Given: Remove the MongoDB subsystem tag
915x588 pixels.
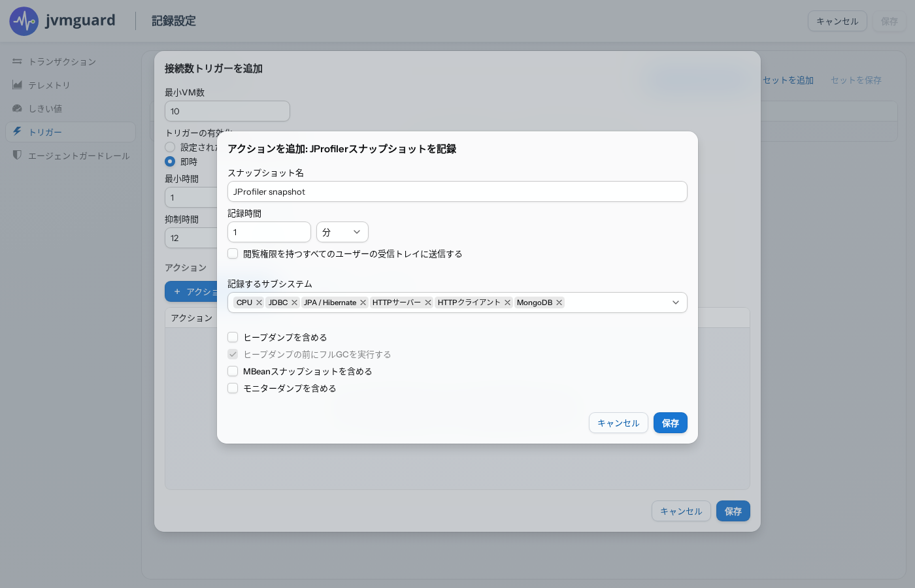Looking at the screenshot, I should (559, 302).
